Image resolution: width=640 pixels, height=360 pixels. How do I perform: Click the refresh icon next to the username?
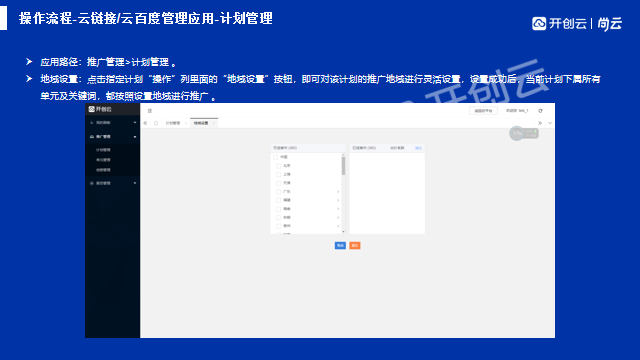[x=540, y=111]
